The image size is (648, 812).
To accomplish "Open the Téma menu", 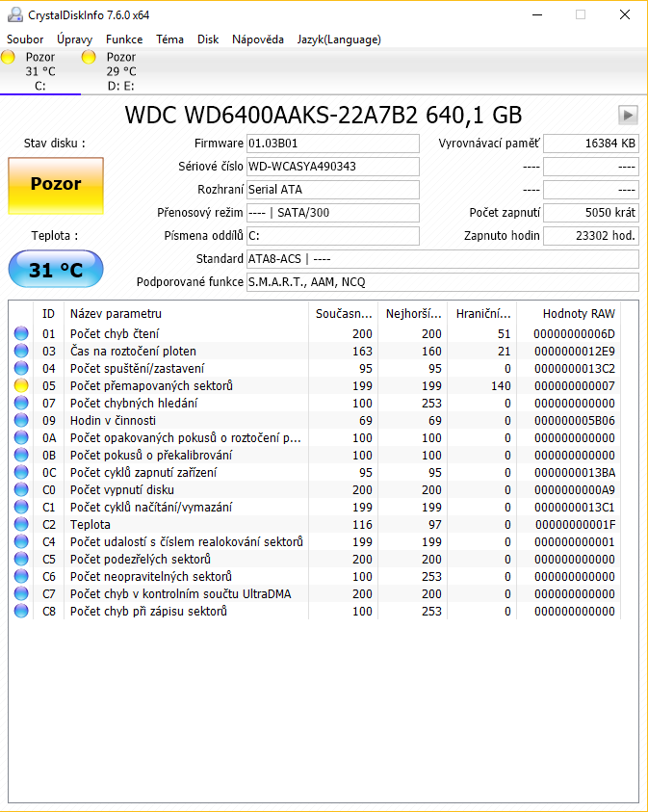I will [169, 39].
